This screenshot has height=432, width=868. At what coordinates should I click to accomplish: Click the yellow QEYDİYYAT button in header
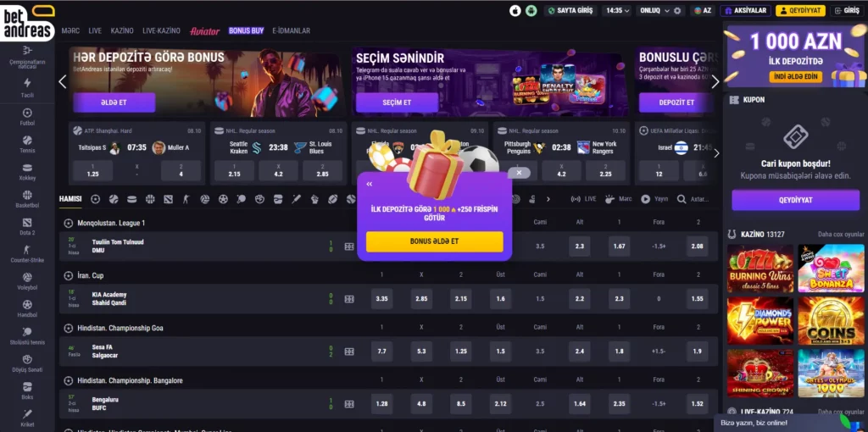point(800,10)
